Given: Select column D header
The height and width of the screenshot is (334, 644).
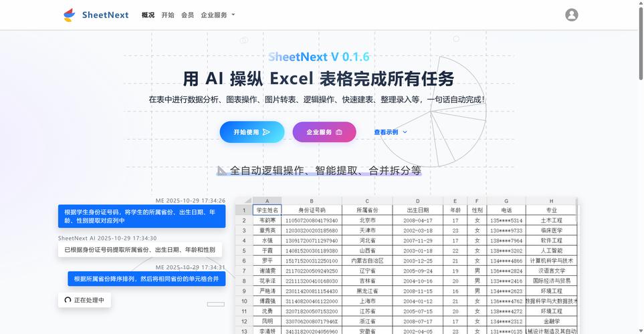Looking at the screenshot, I should 418,200.
